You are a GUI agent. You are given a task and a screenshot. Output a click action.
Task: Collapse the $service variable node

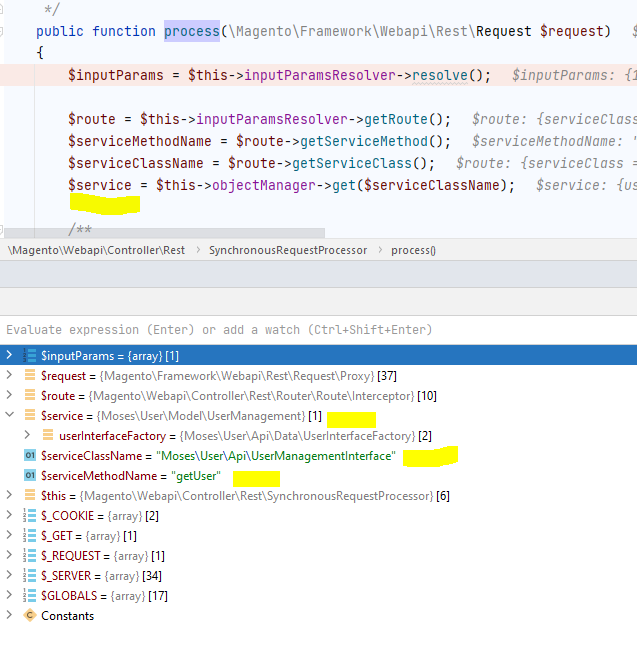click(x=10, y=415)
